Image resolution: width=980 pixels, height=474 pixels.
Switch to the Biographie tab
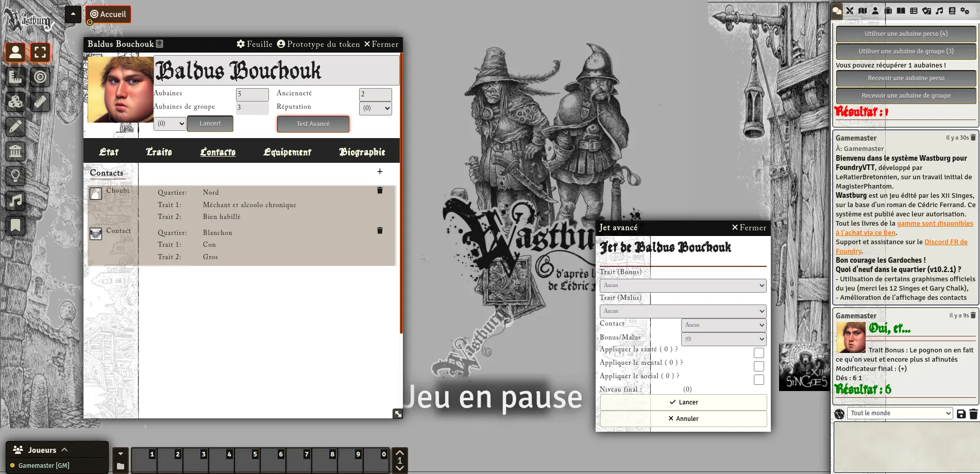(362, 152)
